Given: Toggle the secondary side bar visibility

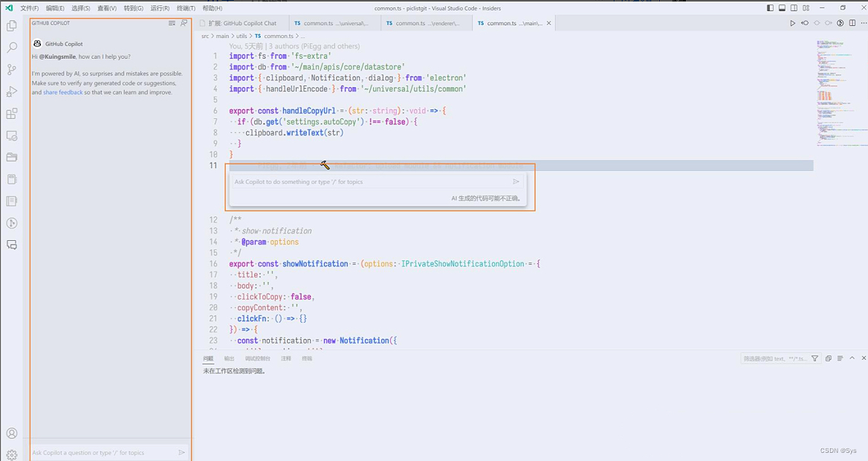Looking at the screenshot, I should coord(794,8).
